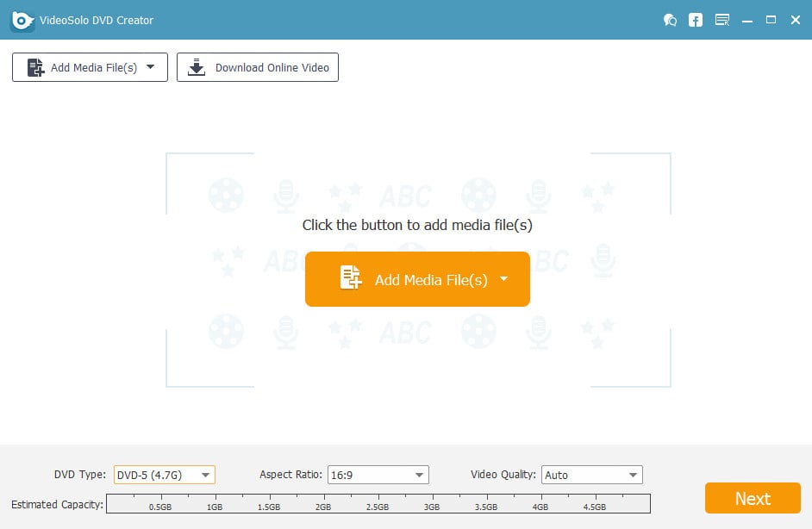Open the Facebook icon in title bar

point(695,20)
